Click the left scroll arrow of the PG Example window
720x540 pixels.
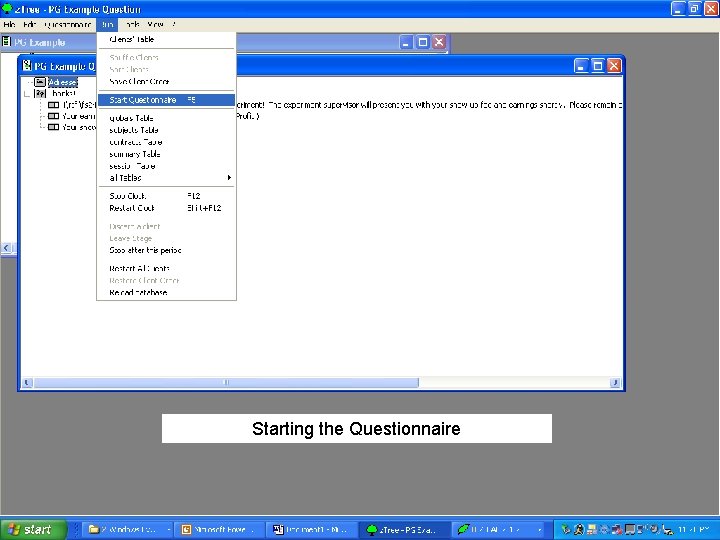tap(6, 248)
